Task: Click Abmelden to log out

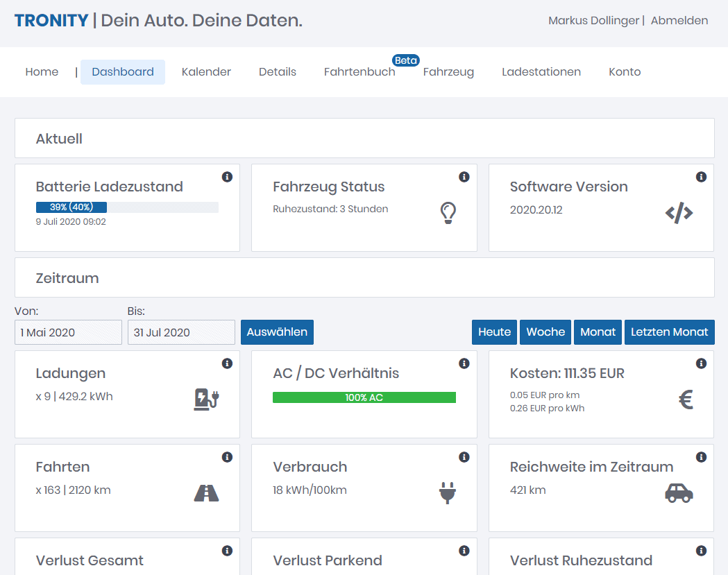Action: (679, 21)
